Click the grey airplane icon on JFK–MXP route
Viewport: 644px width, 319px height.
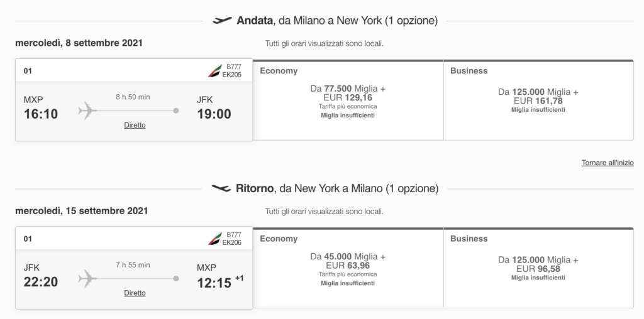[x=87, y=279]
